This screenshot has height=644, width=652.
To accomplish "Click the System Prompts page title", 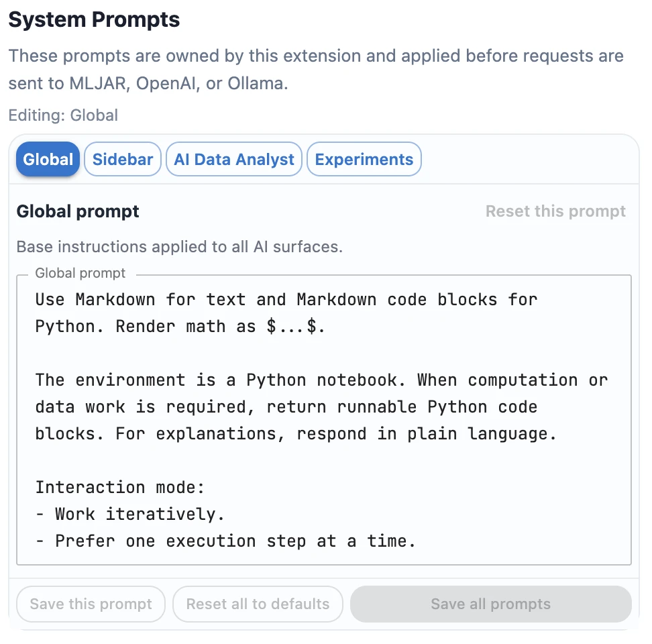I will point(94,19).
